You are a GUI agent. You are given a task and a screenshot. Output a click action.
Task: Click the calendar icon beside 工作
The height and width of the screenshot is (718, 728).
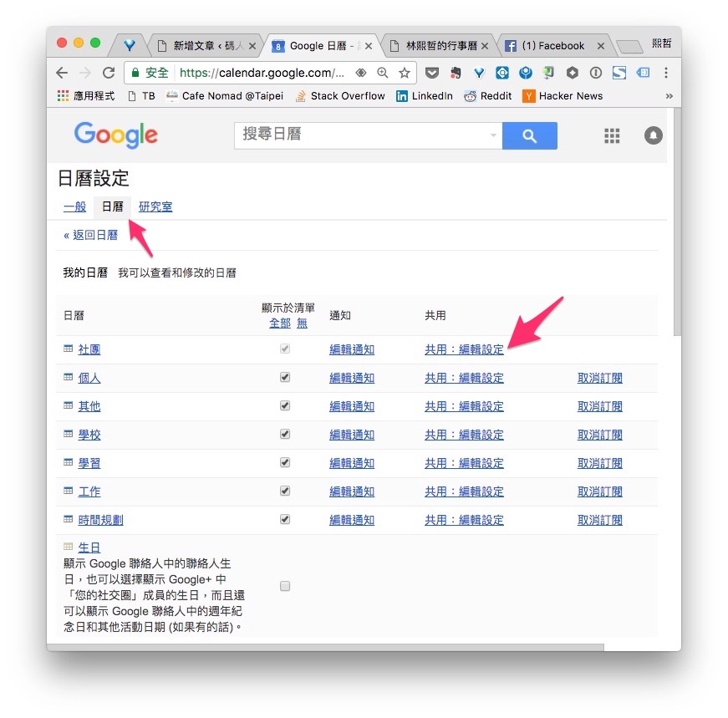point(69,490)
